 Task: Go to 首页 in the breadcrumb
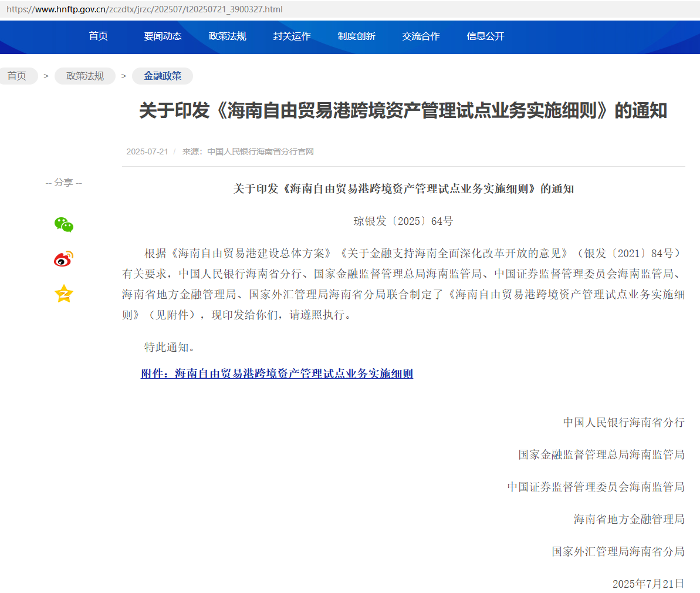pos(17,76)
